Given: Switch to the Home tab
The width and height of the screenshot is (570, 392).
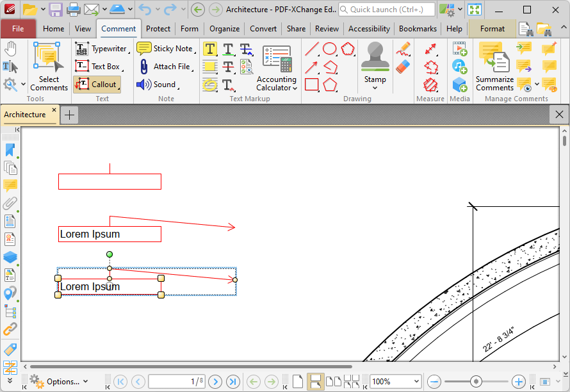Looking at the screenshot, I should [53, 29].
